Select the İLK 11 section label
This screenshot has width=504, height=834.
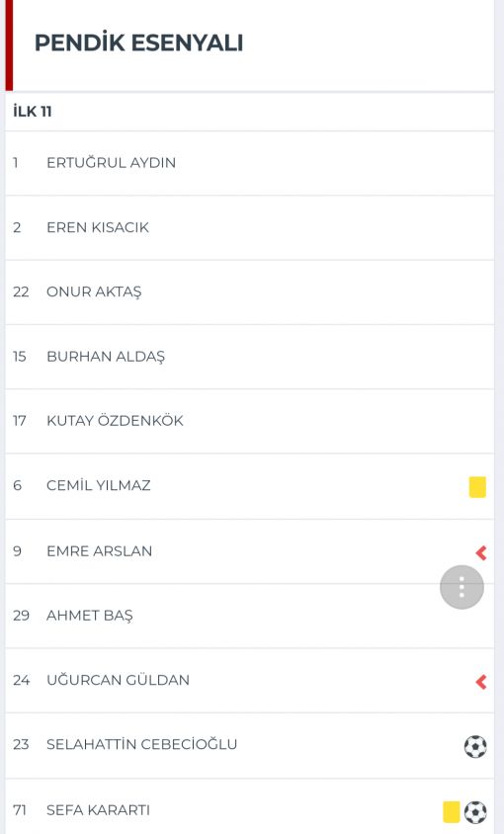pos(33,111)
